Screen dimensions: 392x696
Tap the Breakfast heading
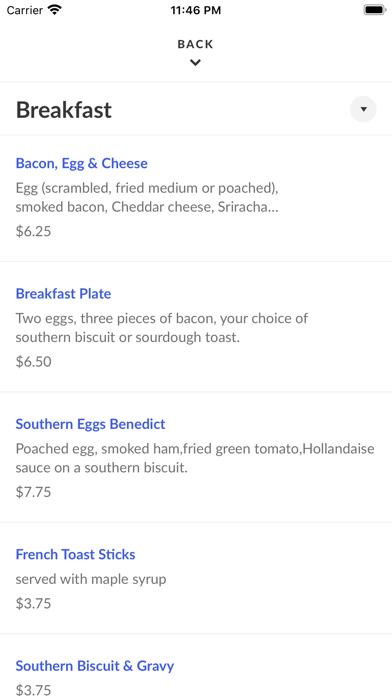pos(64,110)
